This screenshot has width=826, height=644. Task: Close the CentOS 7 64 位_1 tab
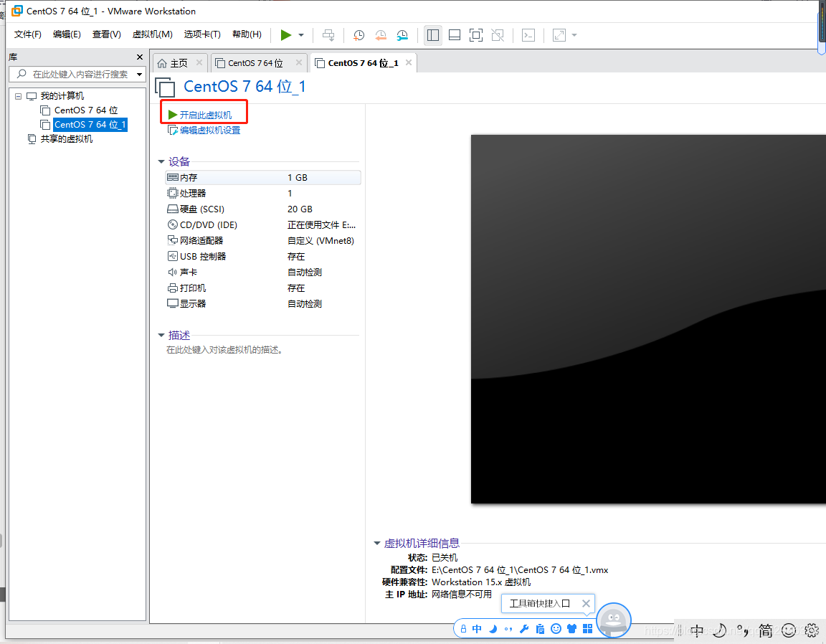409,62
